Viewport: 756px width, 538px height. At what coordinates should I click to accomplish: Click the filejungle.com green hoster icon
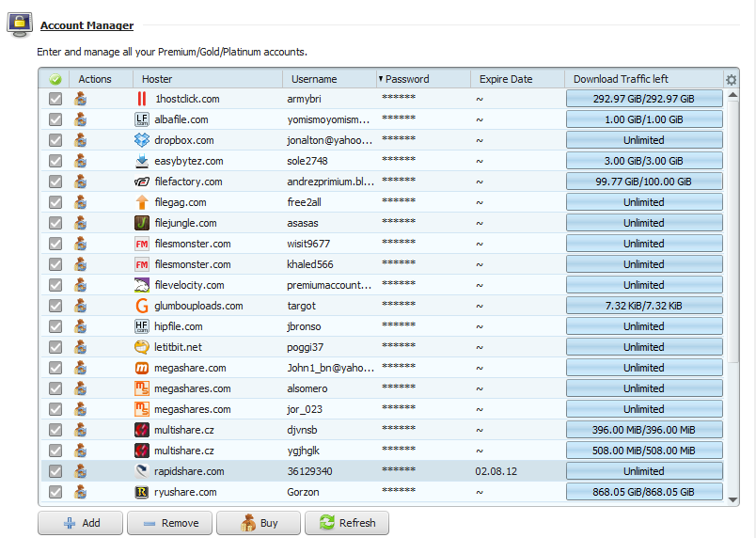click(x=142, y=223)
